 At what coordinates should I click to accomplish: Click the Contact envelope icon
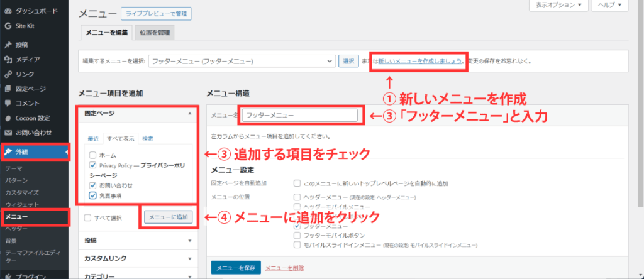coord(8,133)
